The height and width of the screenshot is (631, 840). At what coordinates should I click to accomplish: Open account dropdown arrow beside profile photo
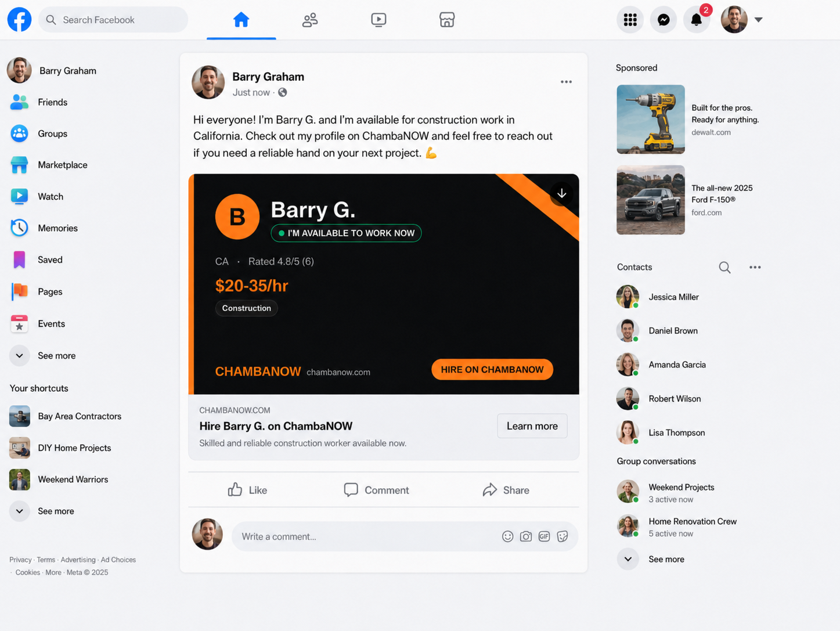click(x=758, y=20)
